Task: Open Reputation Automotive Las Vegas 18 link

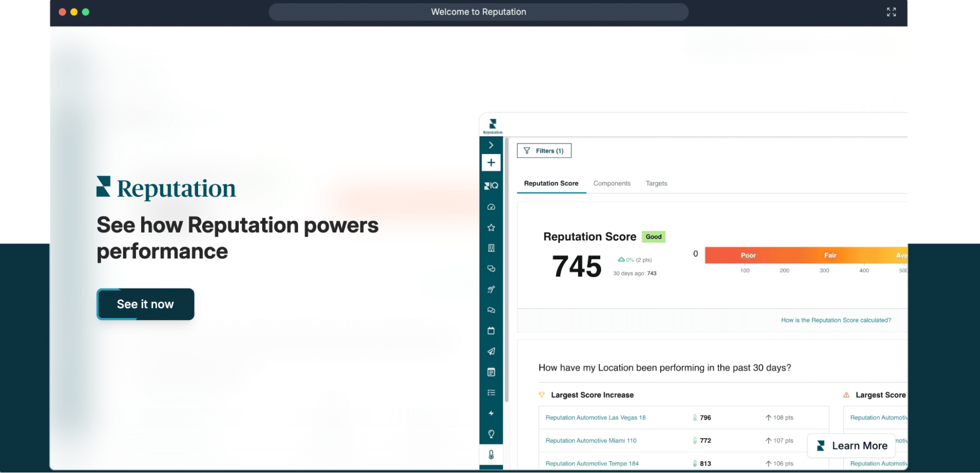Action: (x=595, y=418)
